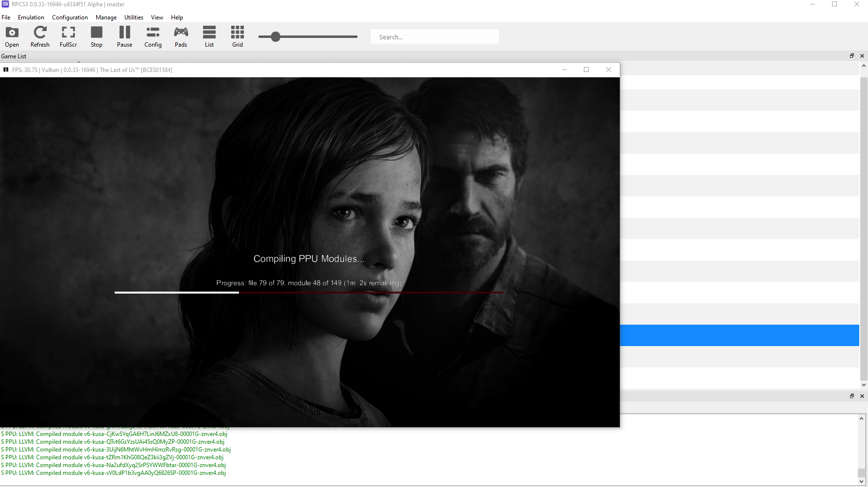
Task: Maximize The Last of Us game window
Action: pyautogui.click(x=586, y=70)
